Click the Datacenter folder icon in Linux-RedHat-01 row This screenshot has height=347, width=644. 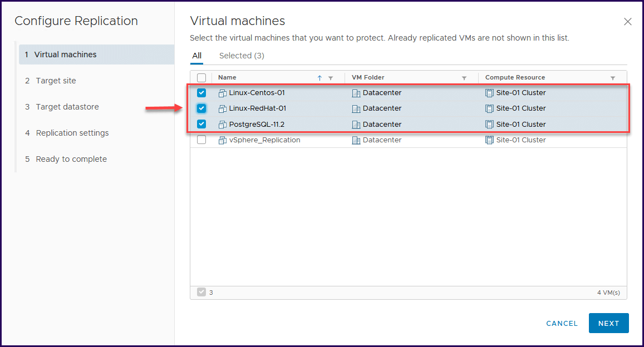356,108
